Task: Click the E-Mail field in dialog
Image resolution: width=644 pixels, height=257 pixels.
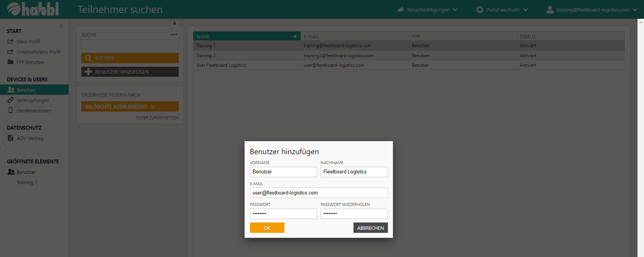Action: click(x=318, y=193)
